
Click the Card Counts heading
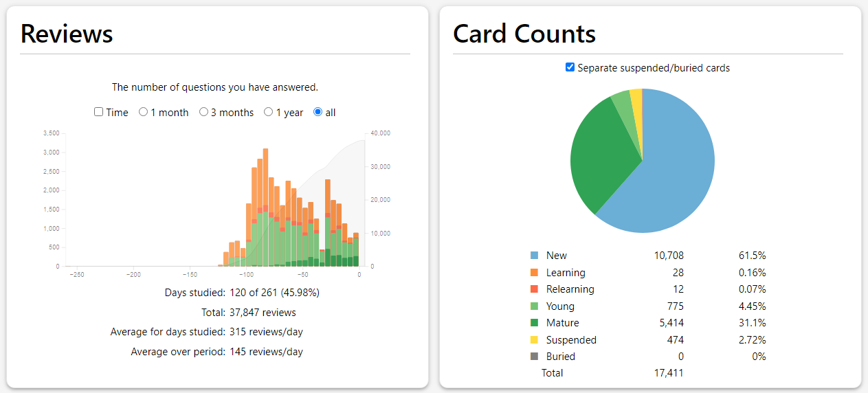coord(524,34)
